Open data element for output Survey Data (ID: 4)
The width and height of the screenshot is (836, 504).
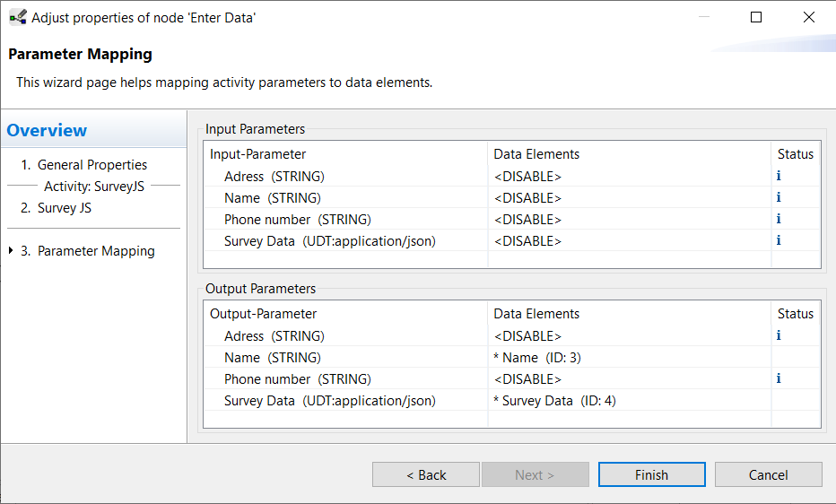click(629, 401)
